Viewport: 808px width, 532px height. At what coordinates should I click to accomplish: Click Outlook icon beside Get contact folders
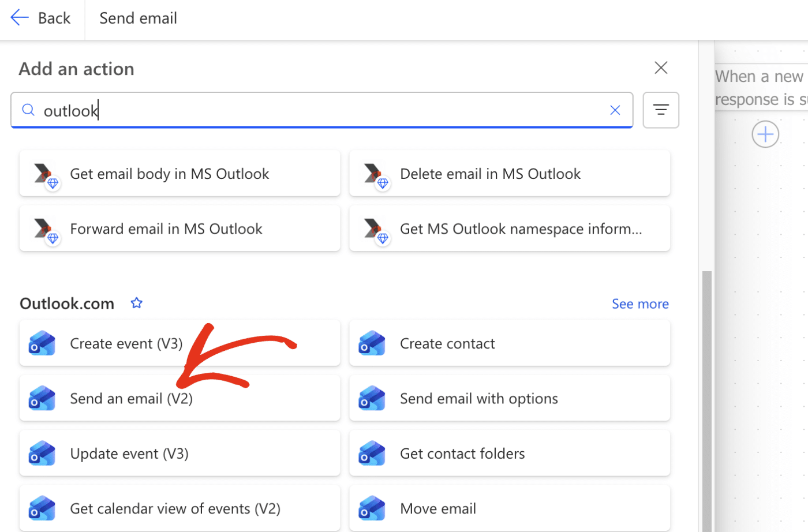[x=372, y=454]
